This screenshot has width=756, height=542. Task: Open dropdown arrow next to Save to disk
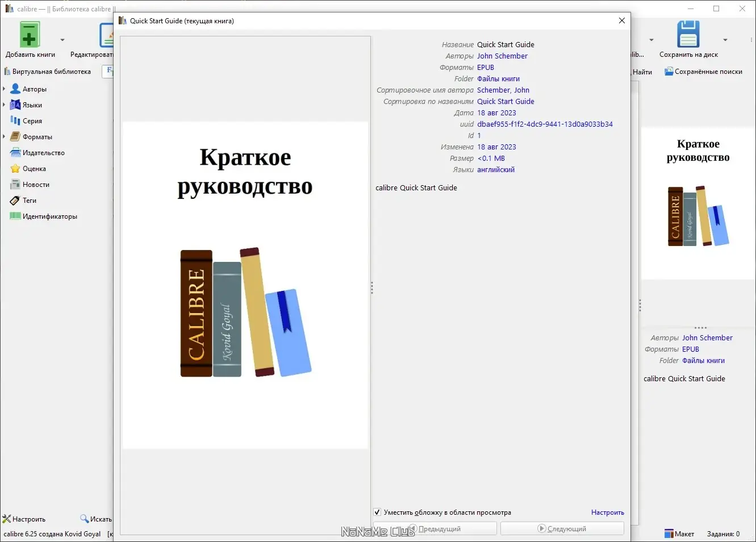pyautogui.click(x=725, y=40)
